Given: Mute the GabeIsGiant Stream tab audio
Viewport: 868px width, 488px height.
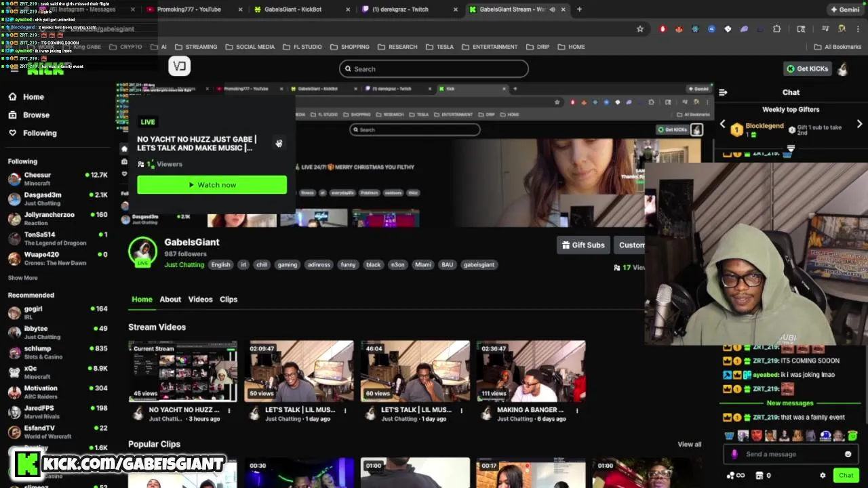Looking at the screenshot, I should pos(552,9).
